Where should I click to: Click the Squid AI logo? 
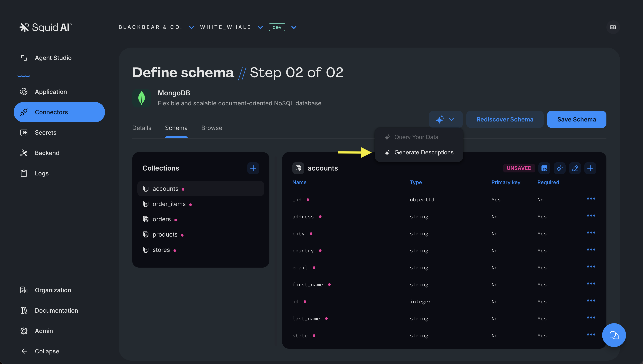[46, 27]
